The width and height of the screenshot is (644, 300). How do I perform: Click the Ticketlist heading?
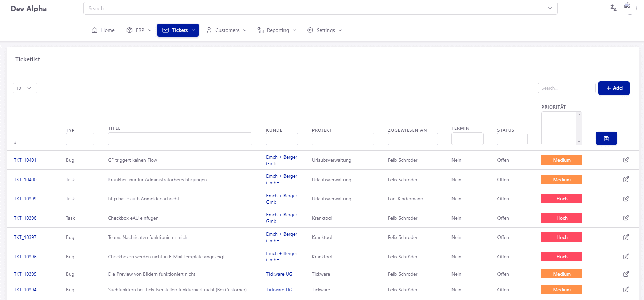28,59
